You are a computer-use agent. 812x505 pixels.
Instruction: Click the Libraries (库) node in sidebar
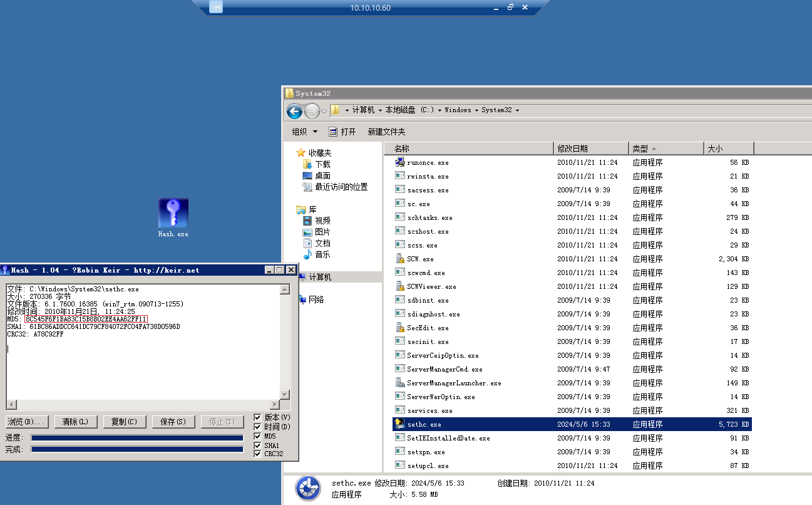tap(312, 209)
